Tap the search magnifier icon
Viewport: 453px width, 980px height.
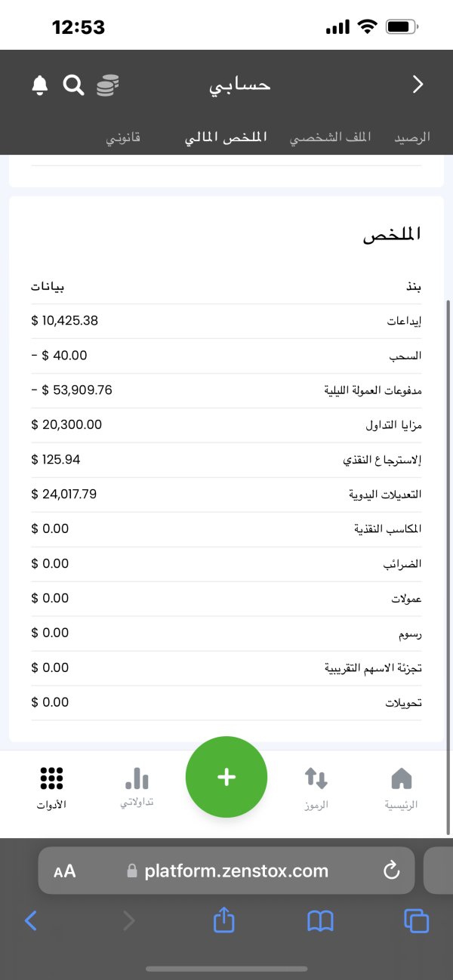[x=73, y=85]
